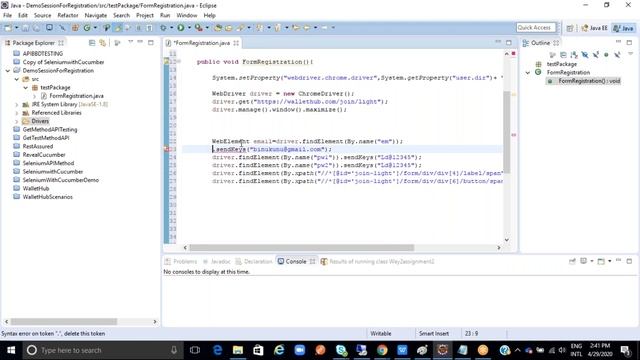Collapse FormRegistration class in Outline

coord(528,73)
